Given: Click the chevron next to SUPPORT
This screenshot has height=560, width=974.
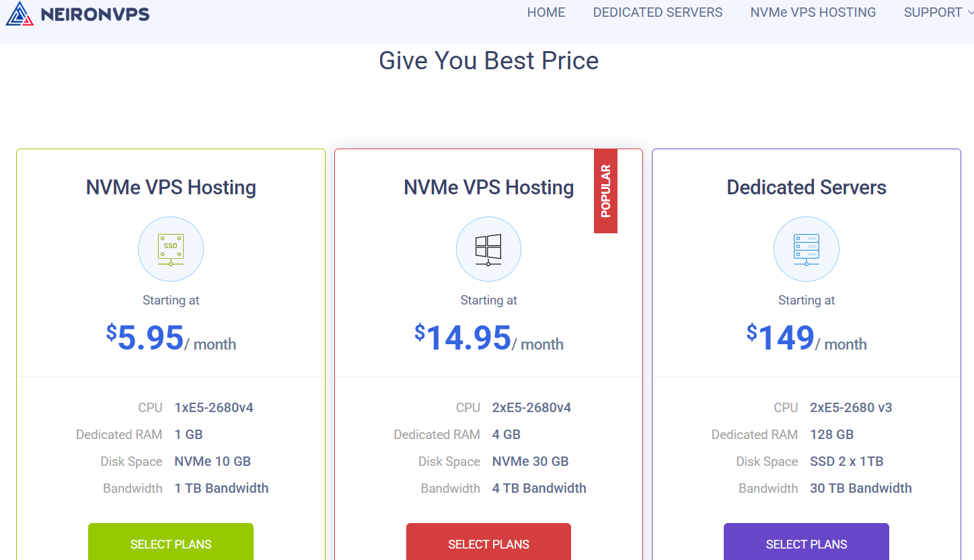Looking at the screenshot, I should point(969,12).
